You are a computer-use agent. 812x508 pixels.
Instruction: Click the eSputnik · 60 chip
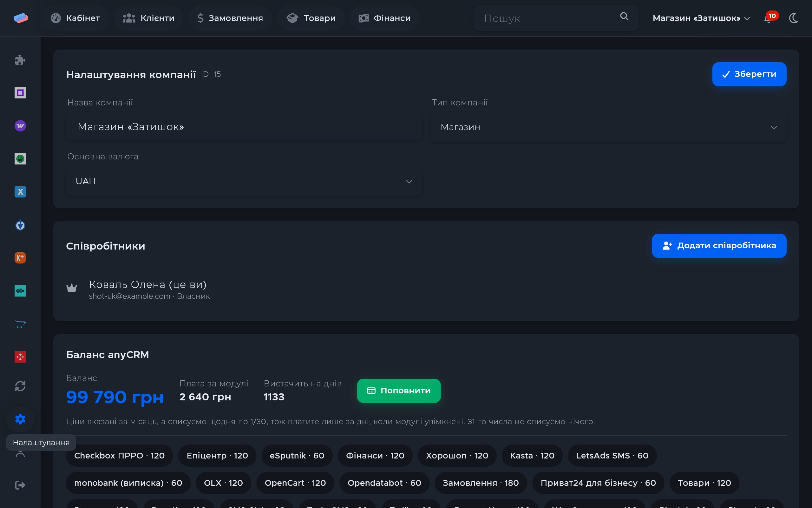(x=297, y=456)
